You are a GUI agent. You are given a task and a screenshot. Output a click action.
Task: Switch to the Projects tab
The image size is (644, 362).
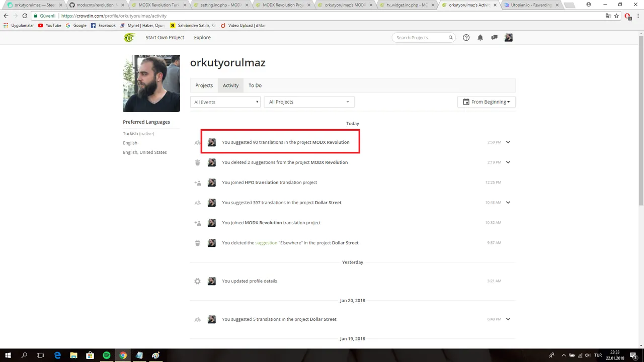(204, 85)
